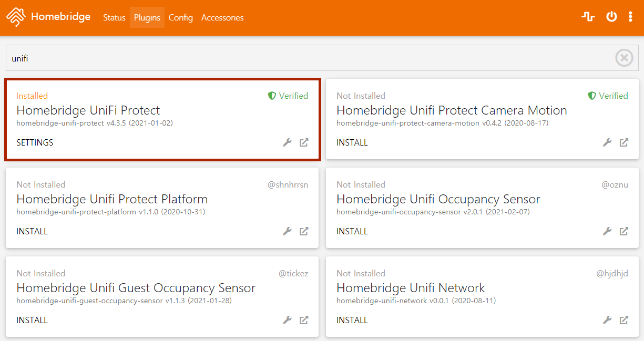The image size is (644, 341).
Task: Open external link for Homebridge UniFi Protect
Action: (x=304, y=142)
